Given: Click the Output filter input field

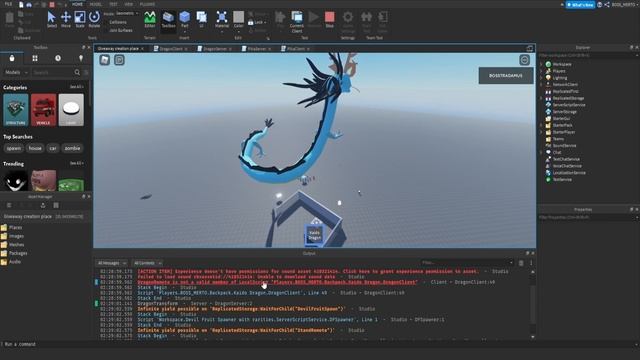Looking at the screenshot, I should click(x=467, y=263).
